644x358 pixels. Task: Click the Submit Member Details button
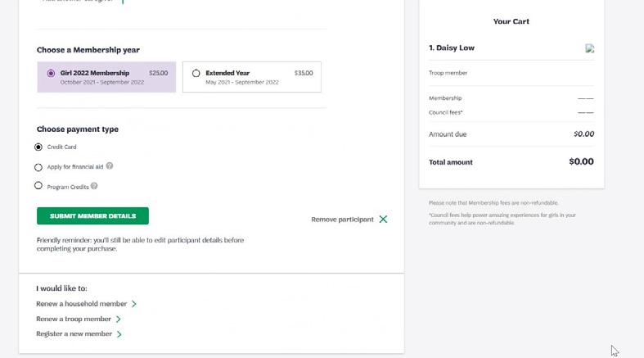click(x=92, y=215)
